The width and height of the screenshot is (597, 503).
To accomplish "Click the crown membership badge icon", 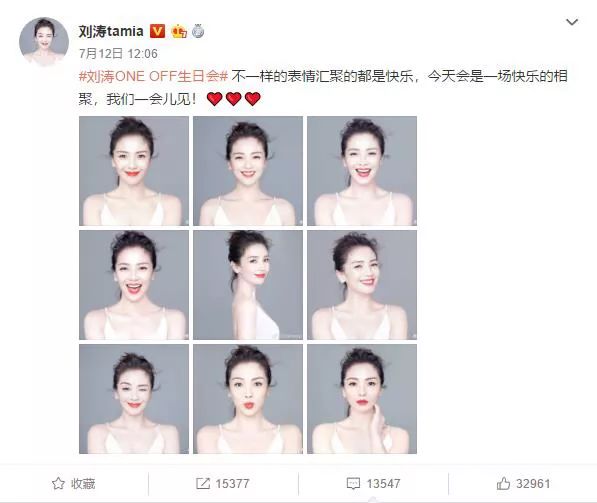I will click(179, 31).
